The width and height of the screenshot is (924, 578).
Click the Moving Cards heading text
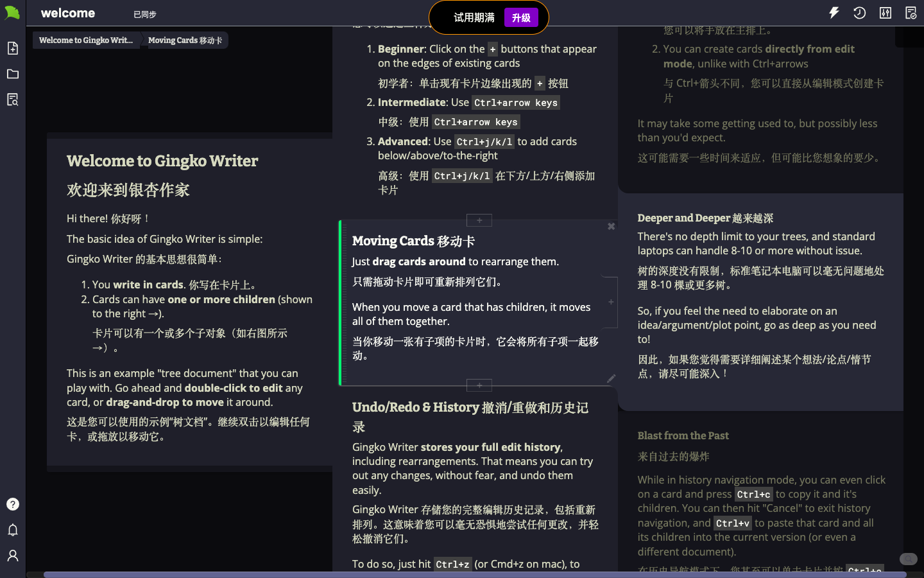[x=413, y=241]
